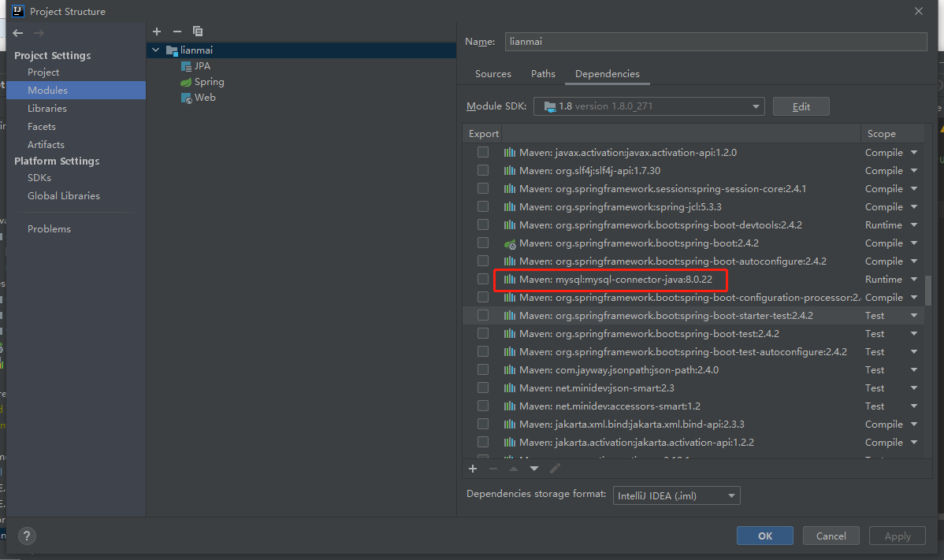
Task: Open scope dropdown for spring-boot-starter-test
Action: [914, 315]
